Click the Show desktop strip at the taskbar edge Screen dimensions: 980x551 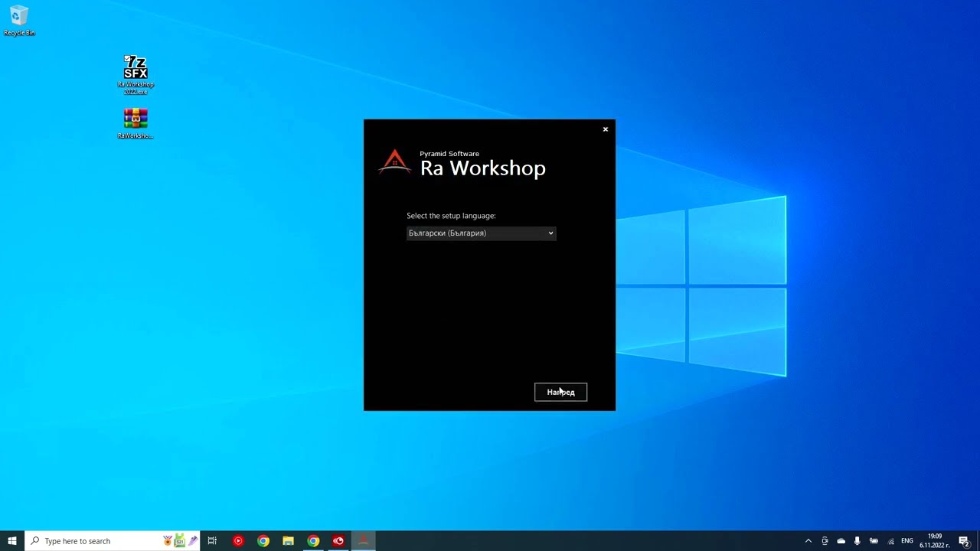978,541
